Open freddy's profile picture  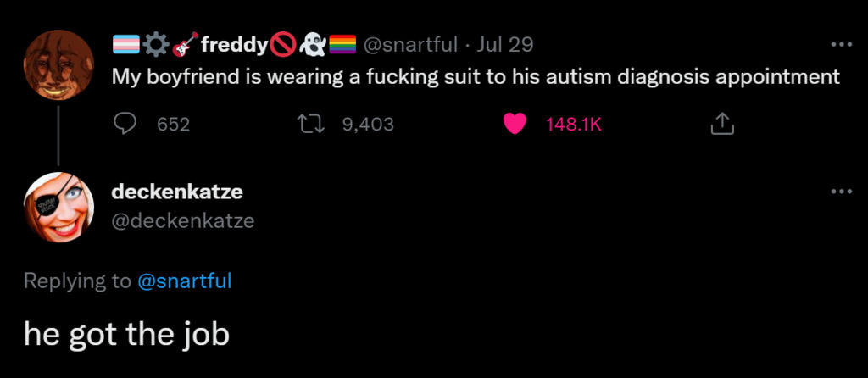coord(58,64)
